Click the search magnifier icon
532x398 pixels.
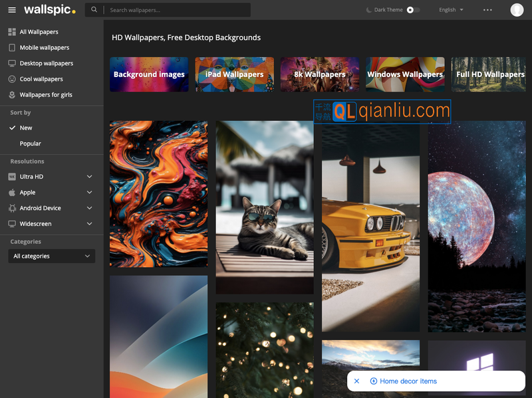point(94,10)
